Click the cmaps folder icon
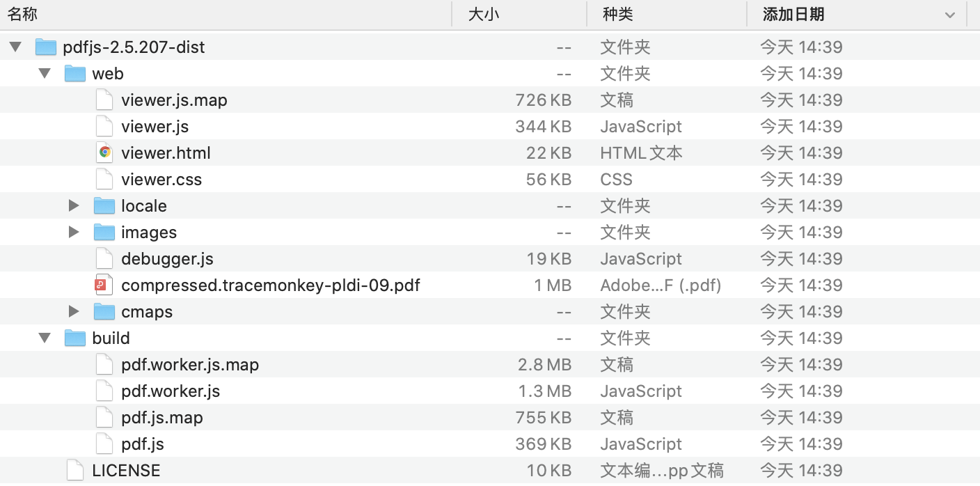The width and height of the screenshot is (980, 486). [104, 312]
